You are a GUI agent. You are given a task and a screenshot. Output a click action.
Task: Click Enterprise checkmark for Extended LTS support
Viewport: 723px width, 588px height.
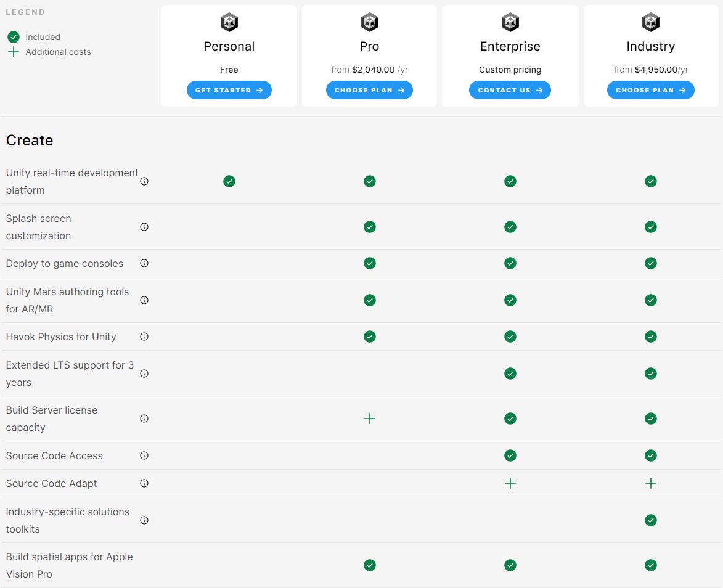tap(510, 374)
